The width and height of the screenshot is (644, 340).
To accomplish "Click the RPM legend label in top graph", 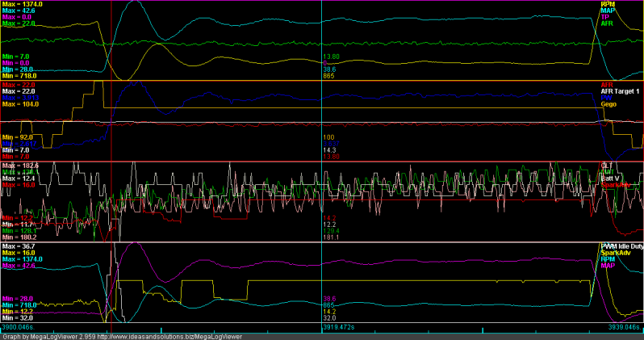I will 607,4.
